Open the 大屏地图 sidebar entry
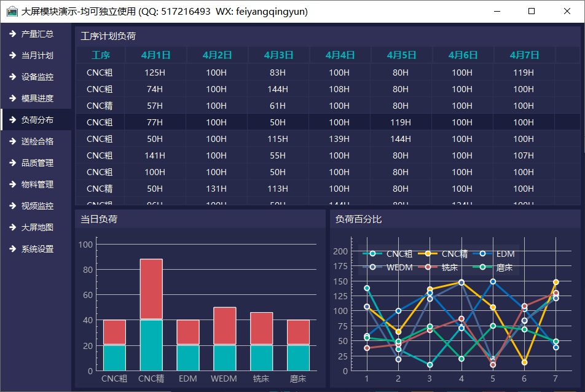The width and height of the screenshot is (585, 392). click(x=37, y=227)
